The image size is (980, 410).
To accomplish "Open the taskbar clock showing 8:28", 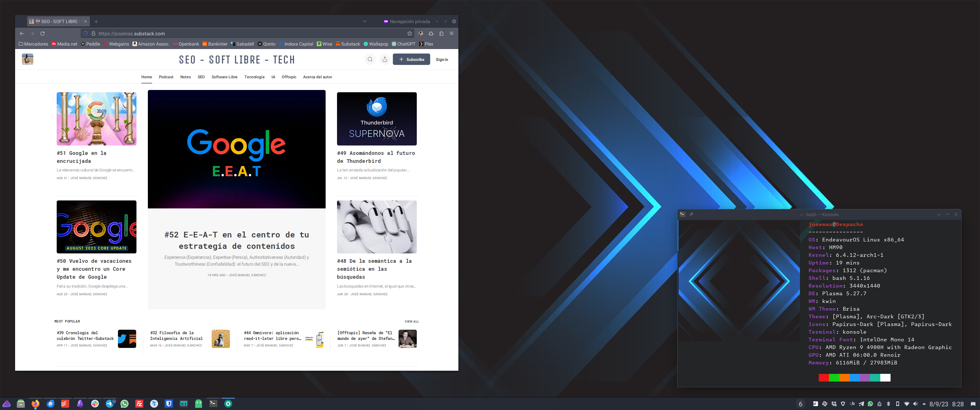I will pos(957,404).
